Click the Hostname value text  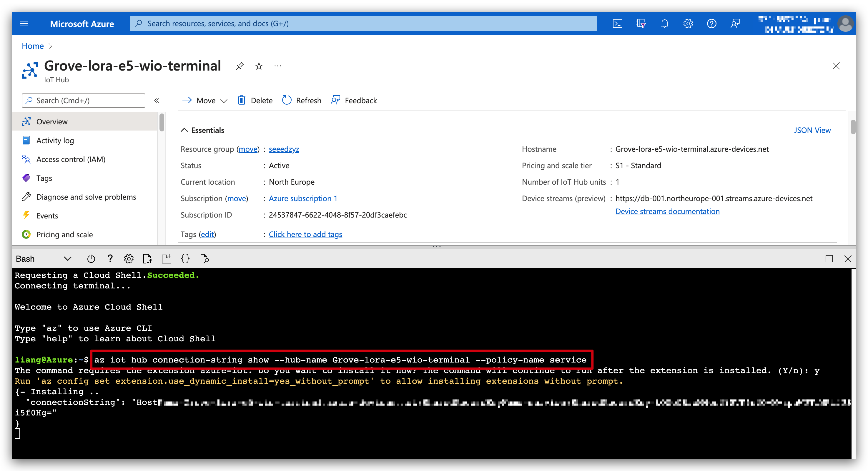coord(692,149)
